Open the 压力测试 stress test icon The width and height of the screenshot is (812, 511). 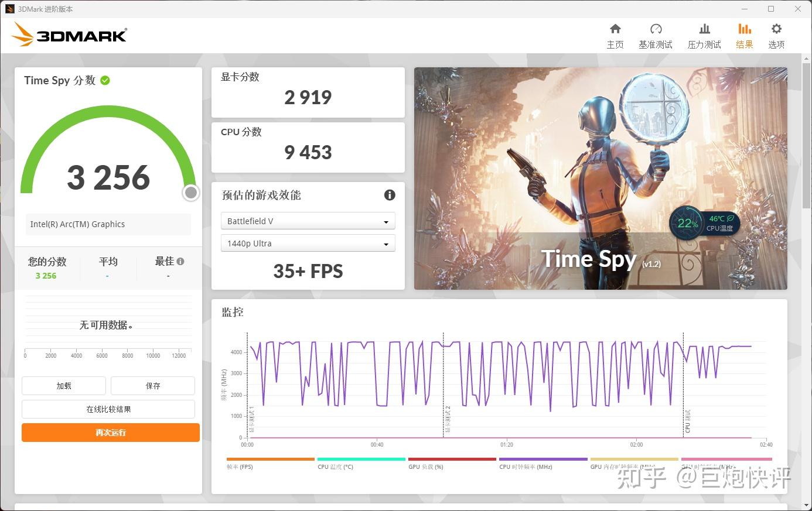pos(704,29)
